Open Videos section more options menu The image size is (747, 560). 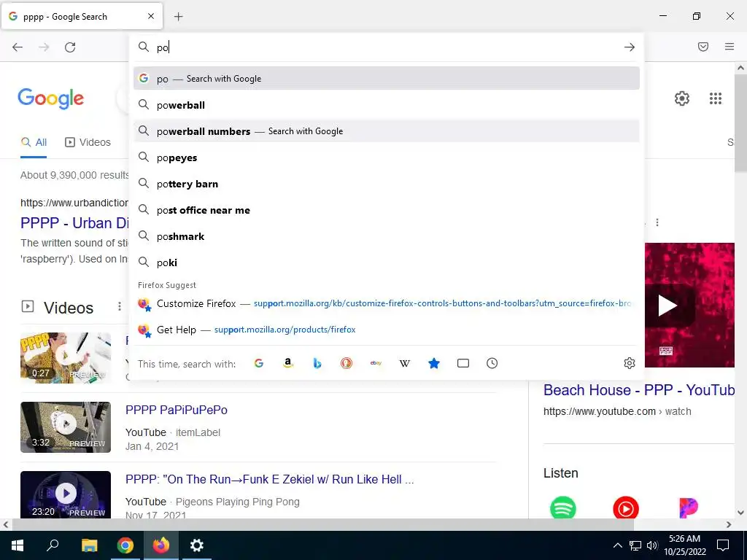(x=120, y=307)
